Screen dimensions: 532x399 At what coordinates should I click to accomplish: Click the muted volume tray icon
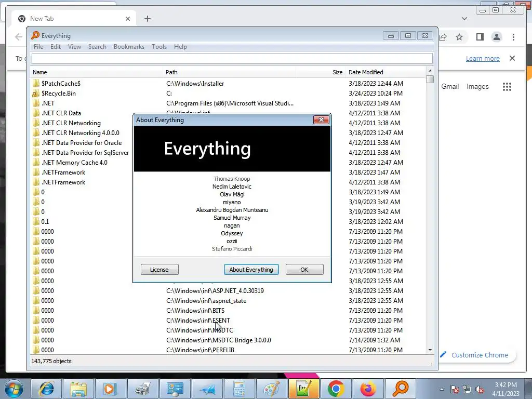pos(480,389)
